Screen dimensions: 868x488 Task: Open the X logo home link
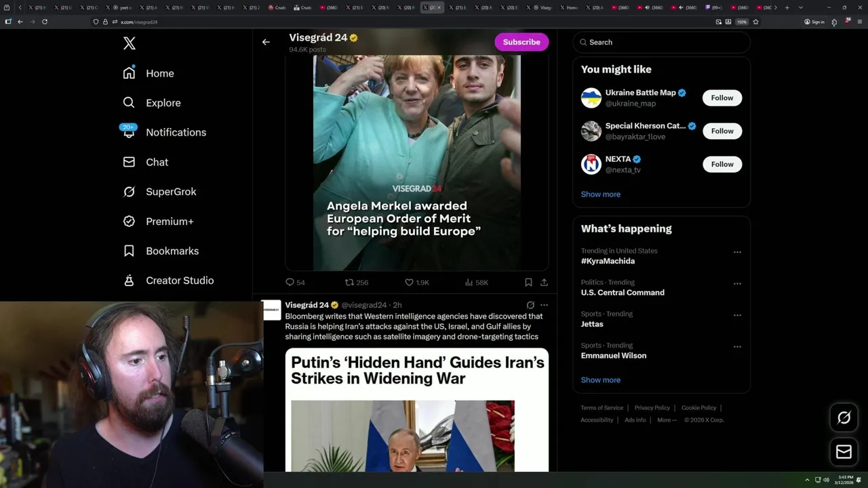130,43
